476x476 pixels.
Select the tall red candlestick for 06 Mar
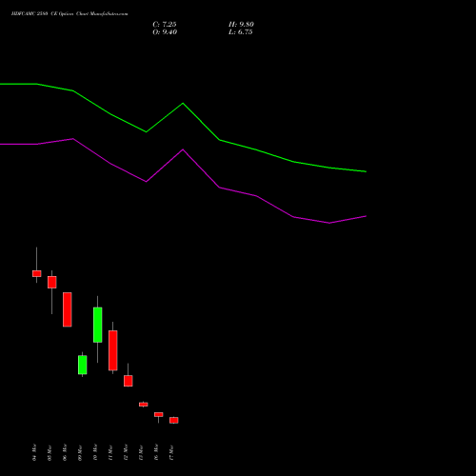coord(68,309)
